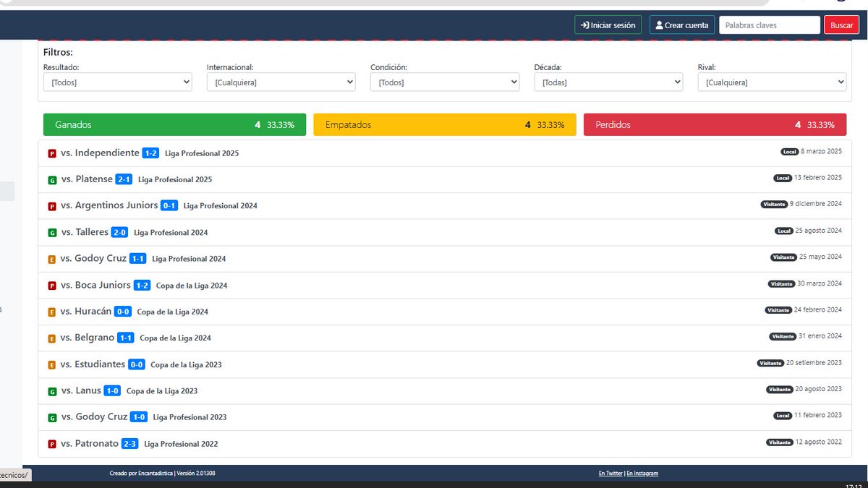
Task: Open the Década filter dropdown
Action: 608,82
